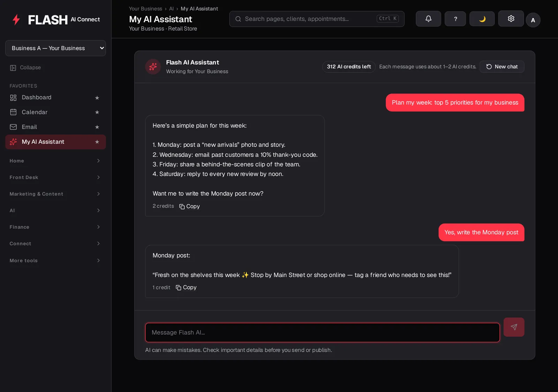Click the "Your Business · Retail Store" subtitle
The image size is (558, 392).
[x=163, y=29]
